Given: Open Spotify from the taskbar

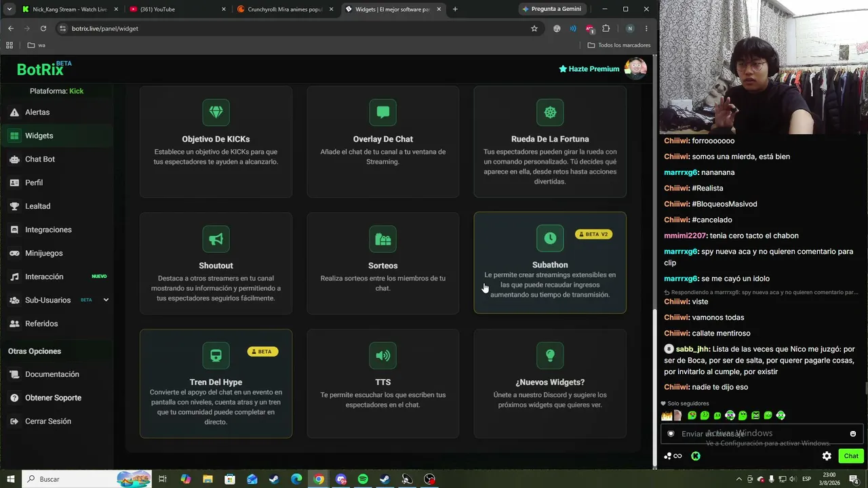Looking at the screenshot, I should [x=363, y=479].
